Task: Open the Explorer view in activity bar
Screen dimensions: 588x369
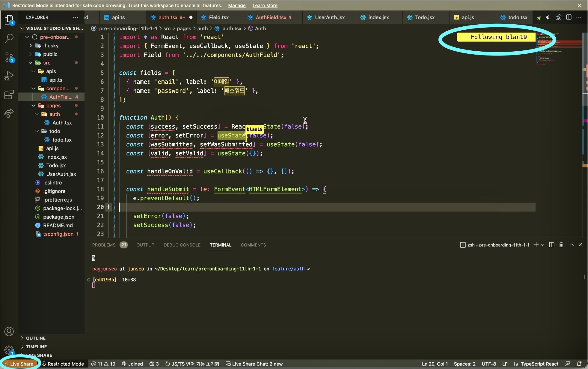Action: point(9,20)
